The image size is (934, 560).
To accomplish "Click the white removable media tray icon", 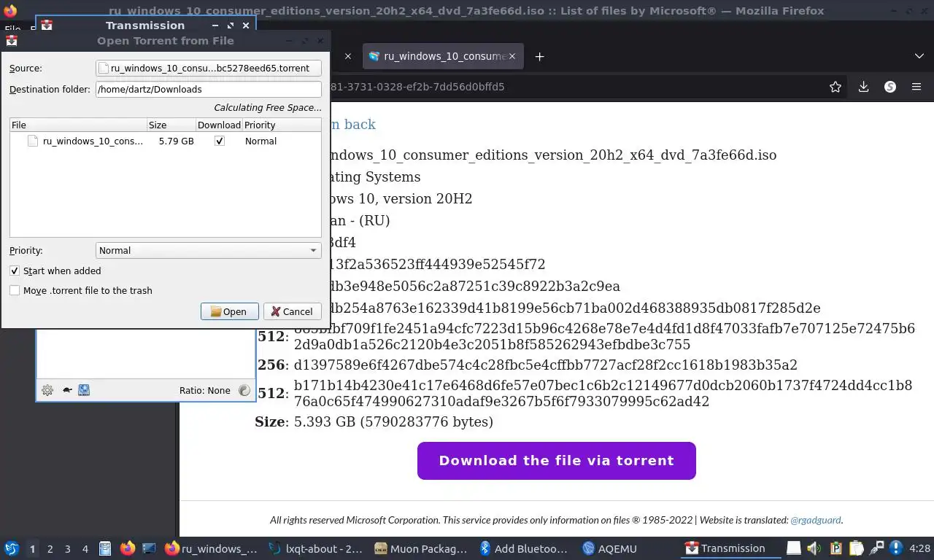I will click(x=794, y=548).
